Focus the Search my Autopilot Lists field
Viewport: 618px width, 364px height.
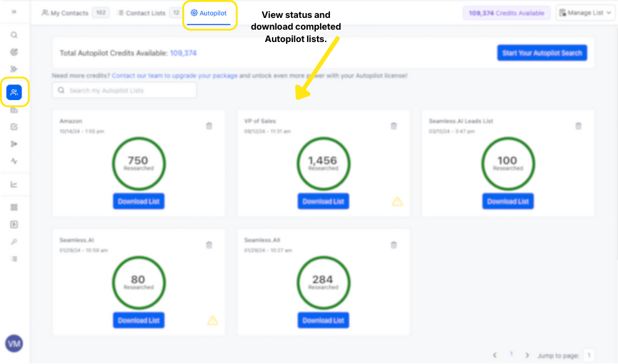[125, 90]
